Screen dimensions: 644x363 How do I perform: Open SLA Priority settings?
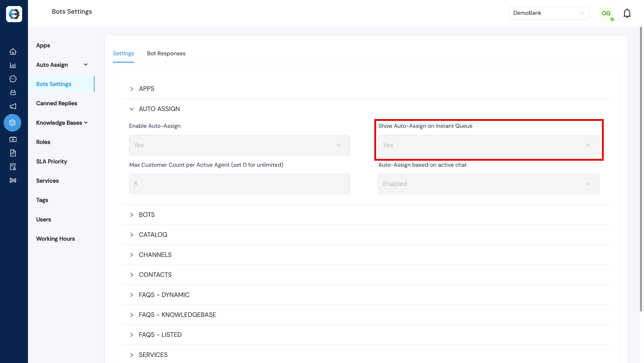tap(52, 161)
